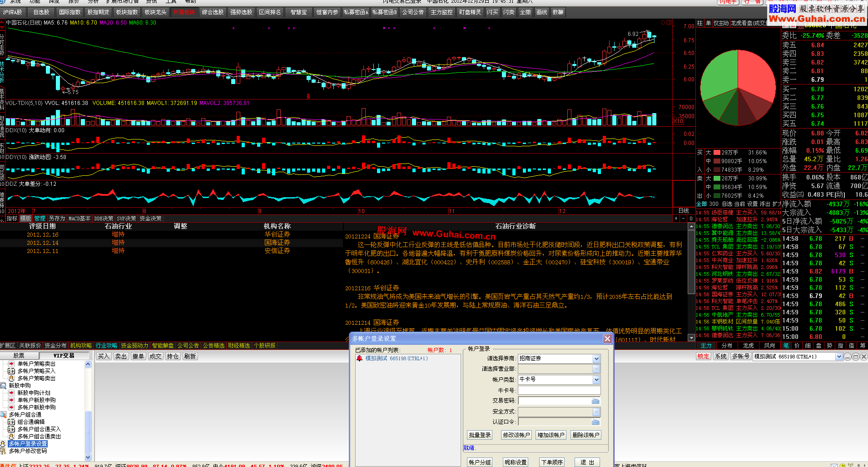Open the 请选择营业部 branch dropdown
The image size is (868, 467).
(596, 369)
